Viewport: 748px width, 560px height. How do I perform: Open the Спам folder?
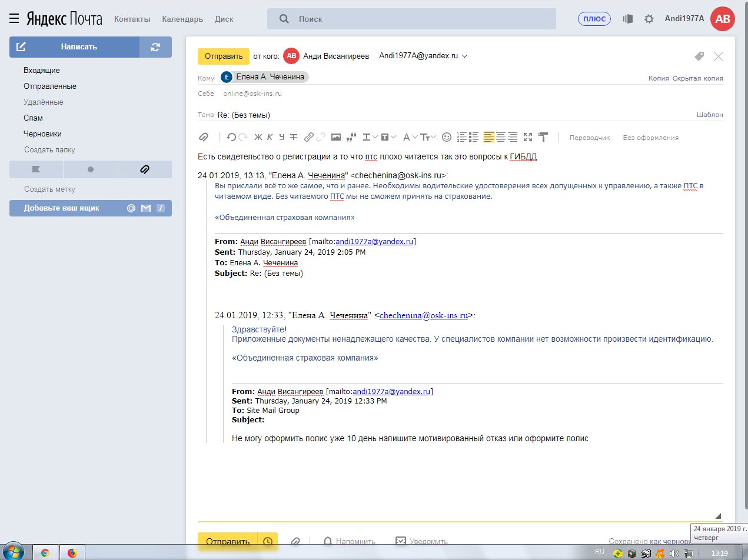click(x=34, y=118)
